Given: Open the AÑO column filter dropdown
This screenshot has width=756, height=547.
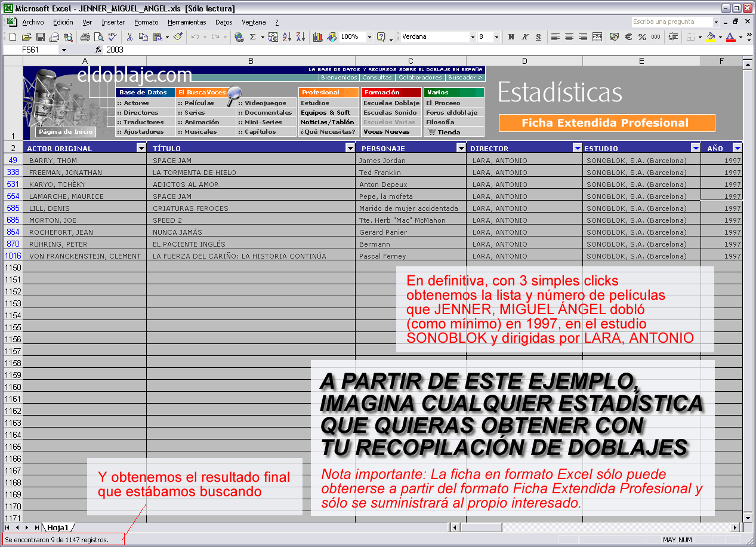Looking at the screenshot, I should coord(738,148).
